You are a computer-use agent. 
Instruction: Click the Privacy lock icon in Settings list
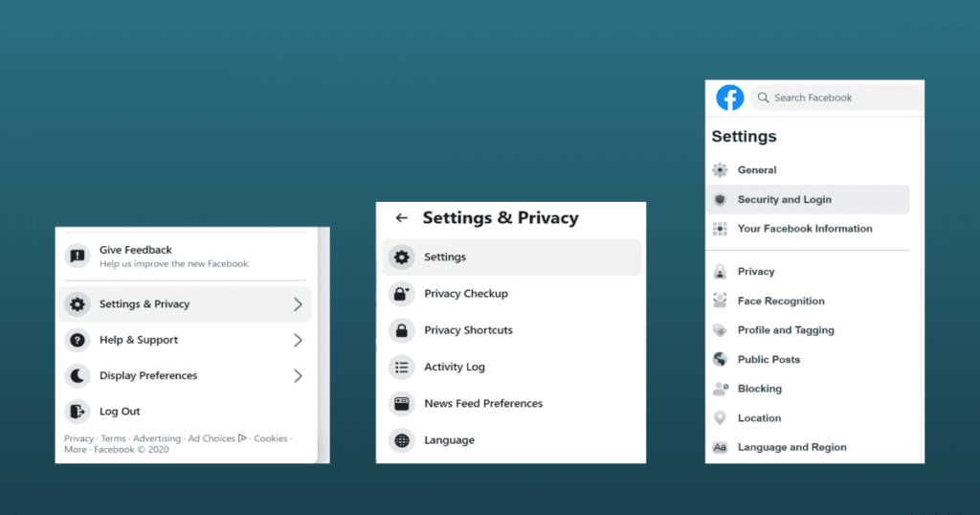pos(720,271)
